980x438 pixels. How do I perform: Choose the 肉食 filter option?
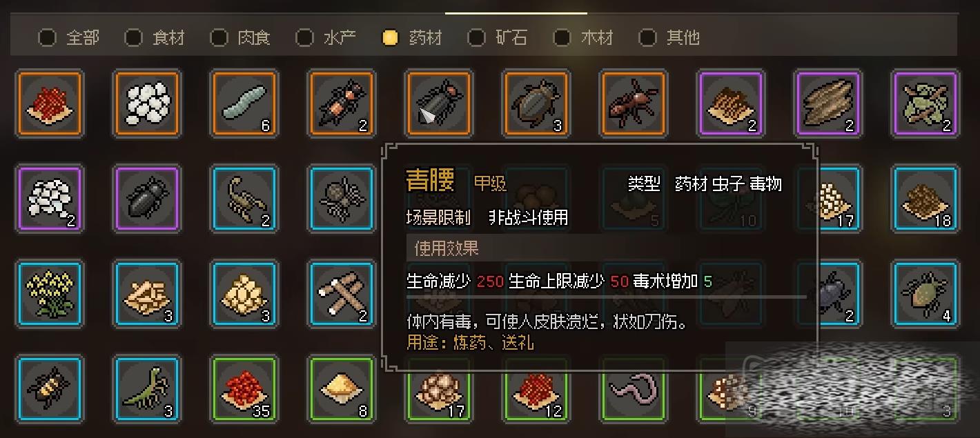click(x=239, y=37)
